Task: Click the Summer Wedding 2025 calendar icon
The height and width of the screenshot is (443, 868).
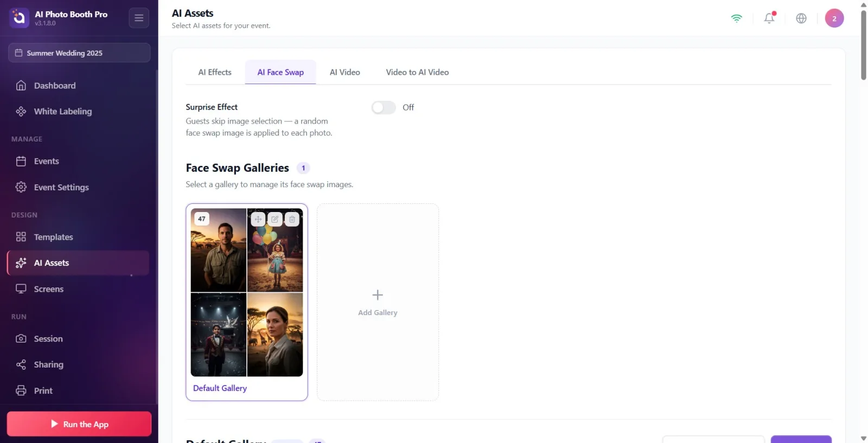Action: [18, 53]
